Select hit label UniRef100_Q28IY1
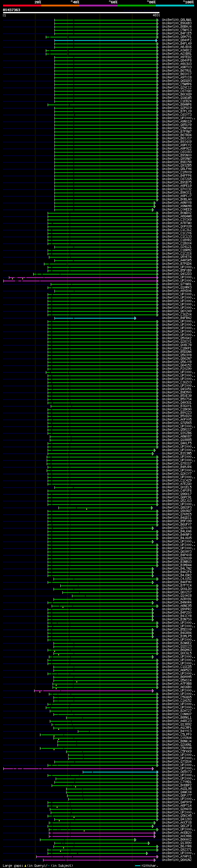Viewport: 197px width, 868px height. point(177,342)
